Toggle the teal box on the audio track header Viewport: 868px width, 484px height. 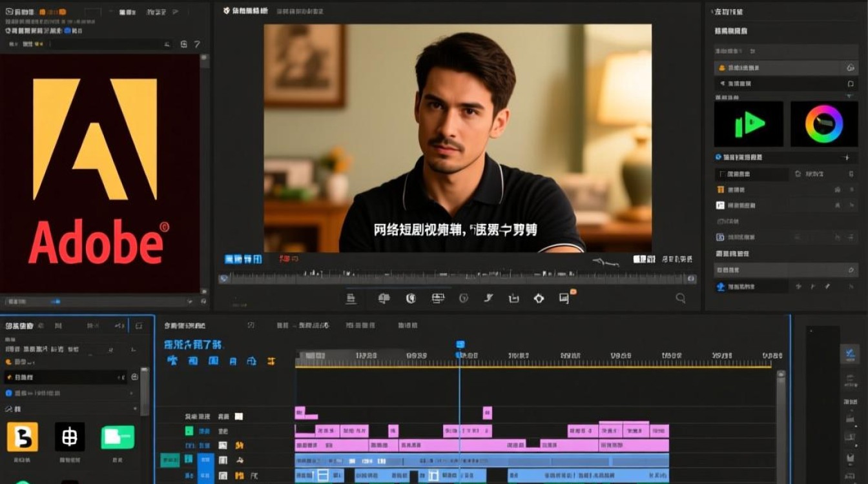click(170, 460)
